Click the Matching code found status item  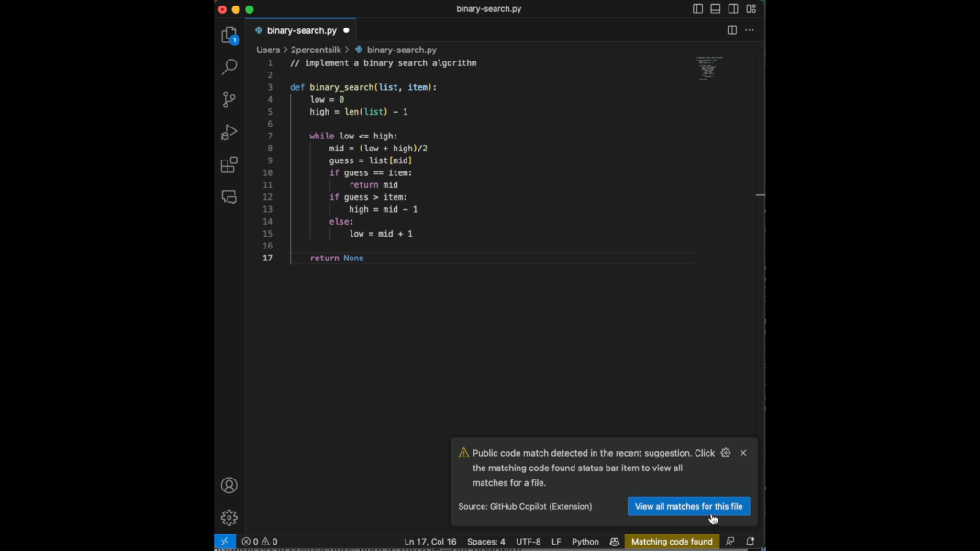point(672,541)
